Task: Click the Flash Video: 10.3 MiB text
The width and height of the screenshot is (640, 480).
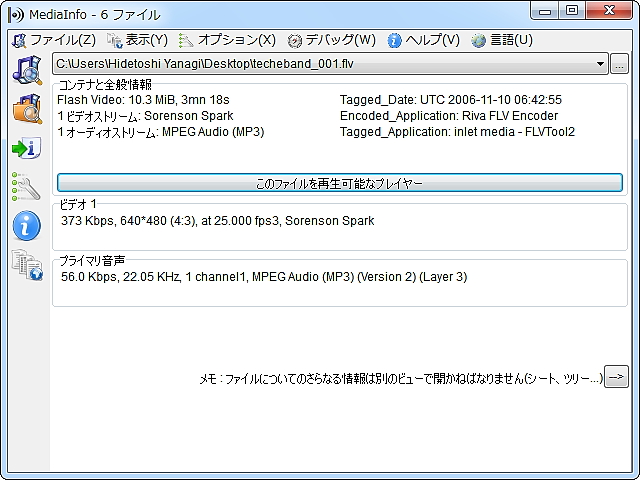Action: coord(143,100)
